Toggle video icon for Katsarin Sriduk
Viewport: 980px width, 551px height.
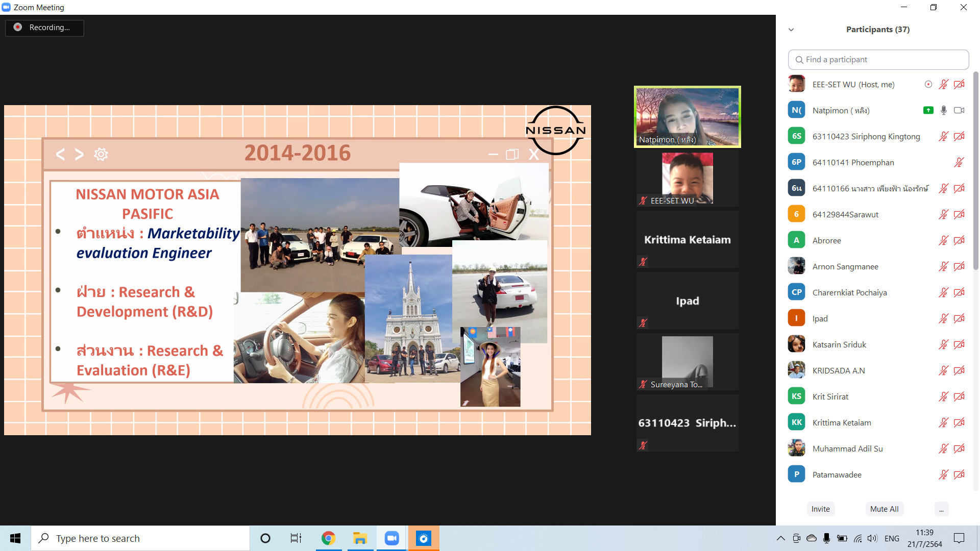959,344
